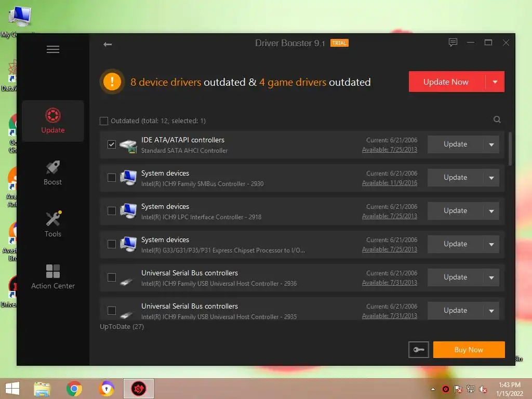Screen dimensions: 532x399
Task: Click the USB Host Controller 2936 device icon
Action: point(127,281)
